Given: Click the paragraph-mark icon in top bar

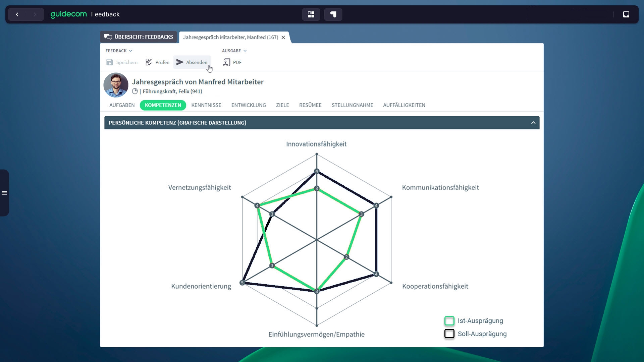Looking at the screenshot, I should [333, 14].
